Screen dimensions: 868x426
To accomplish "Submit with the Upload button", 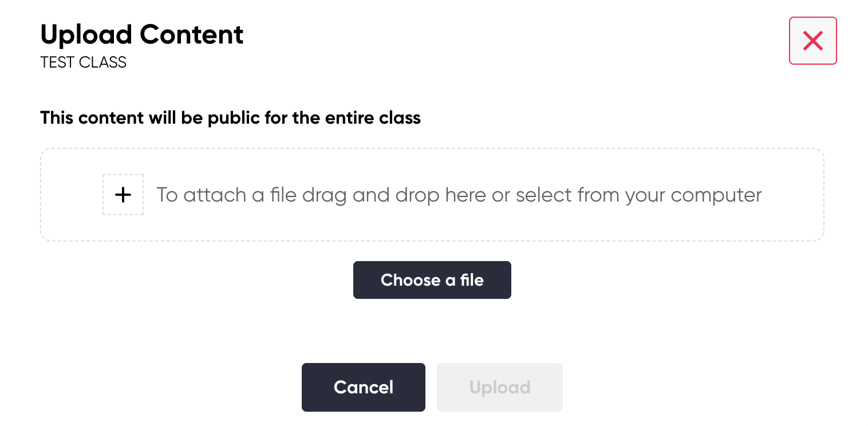I will click(499, 387).
